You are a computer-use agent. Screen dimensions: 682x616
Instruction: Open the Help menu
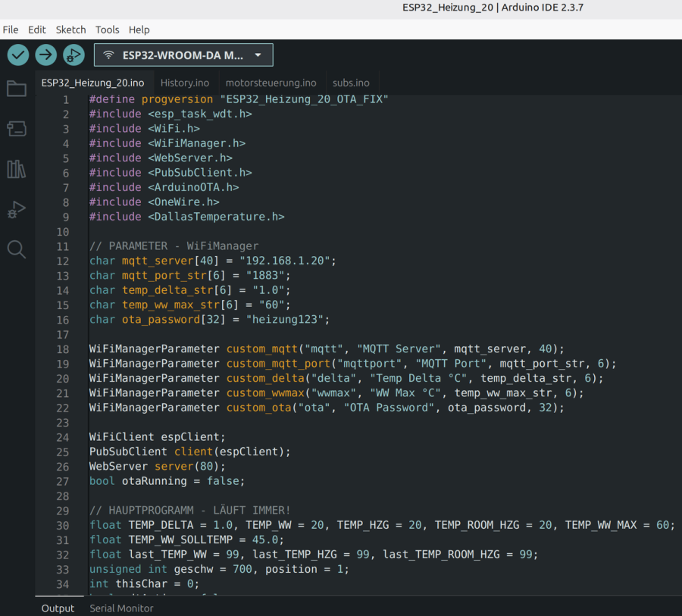(x=139, y=30)
